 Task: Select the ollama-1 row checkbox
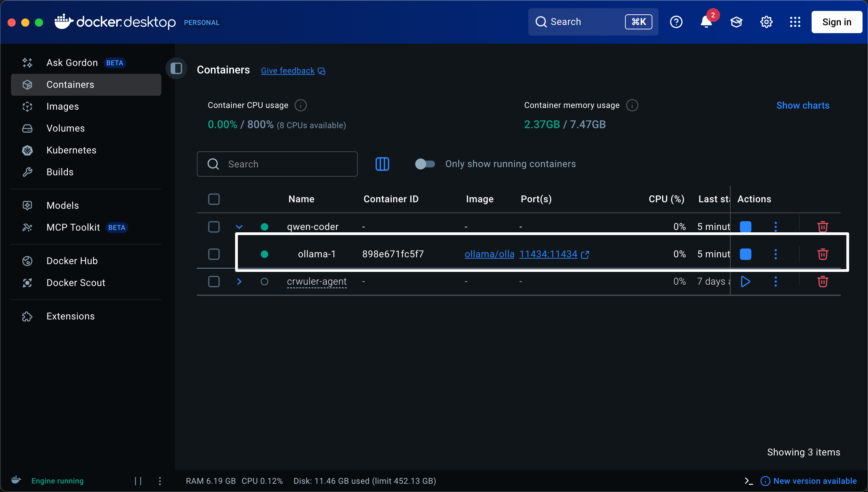(x=214, y=254)
